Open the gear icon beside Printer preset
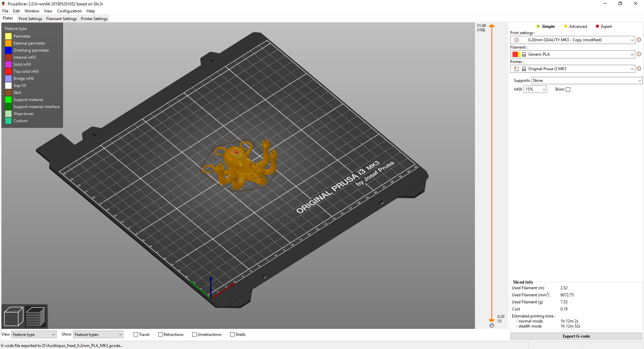Viewport: 644px width, 349px height. coord(639,68)
